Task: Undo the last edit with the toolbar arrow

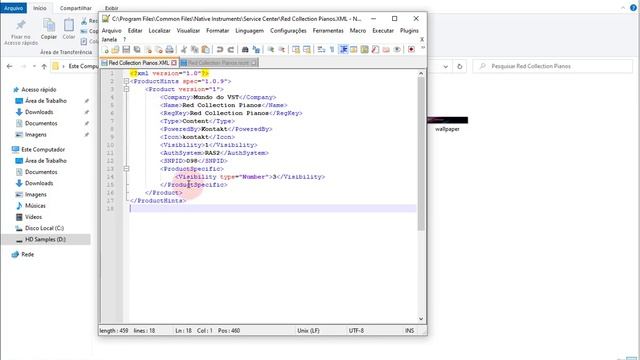Action: [x=220, y=50]
